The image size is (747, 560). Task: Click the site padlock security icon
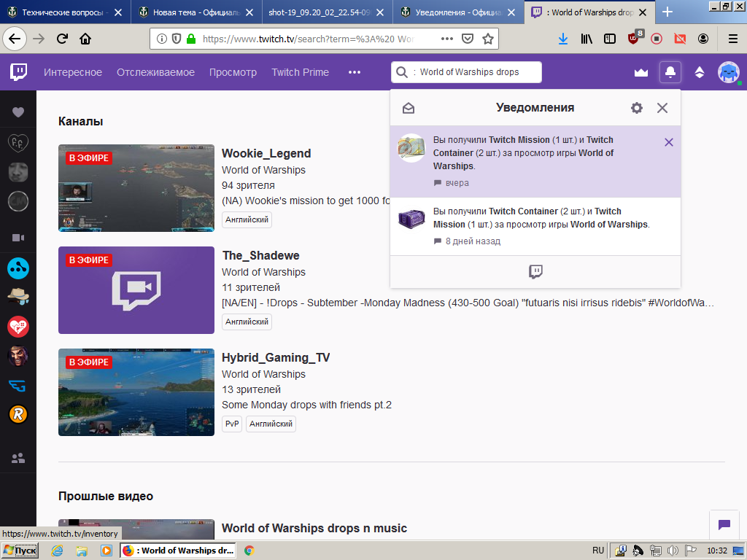click(191, 39)
